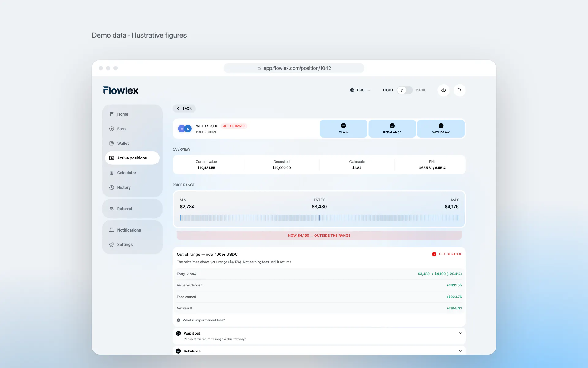Switch theme to DARK label

coord(420,90)
